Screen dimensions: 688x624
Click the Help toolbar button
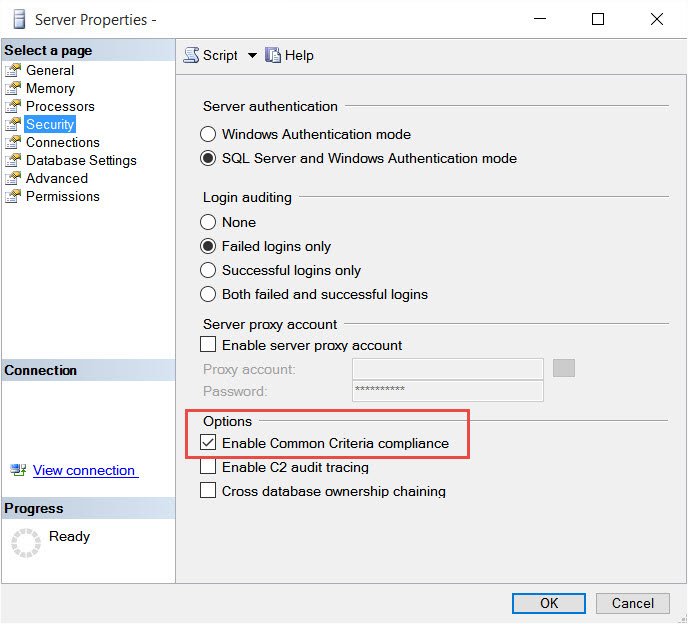click(290, 55)
